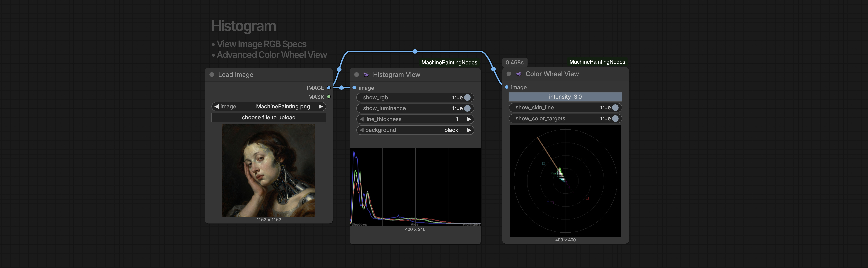Click the 400 x 400 size label
This screenshot has width=868, height=268.
tap(565, 240)
